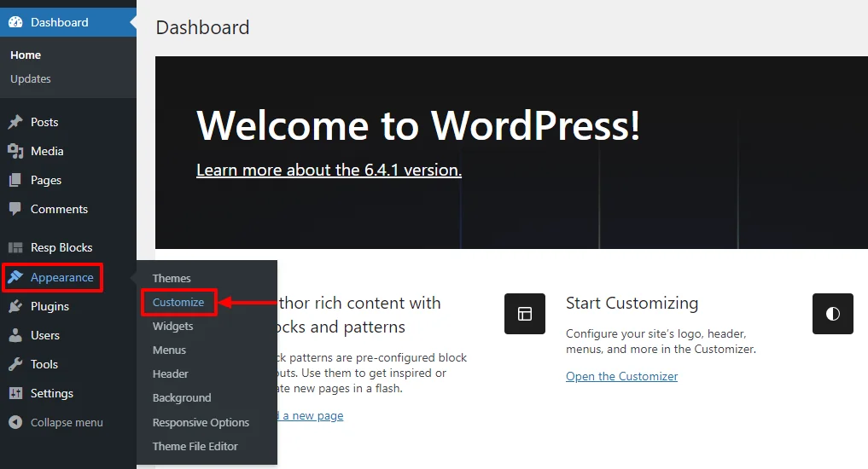Viewport: 868px width, 469px height.
Task: Open the Posts menu
Action: 44,122
